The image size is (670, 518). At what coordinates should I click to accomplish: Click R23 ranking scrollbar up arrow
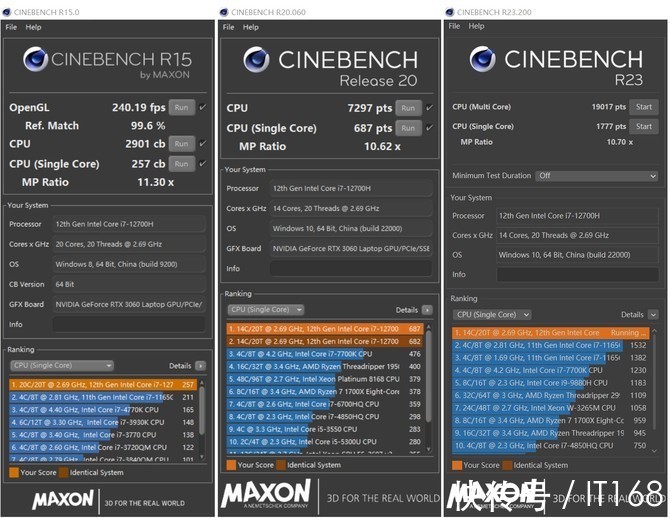pos(654,331)
